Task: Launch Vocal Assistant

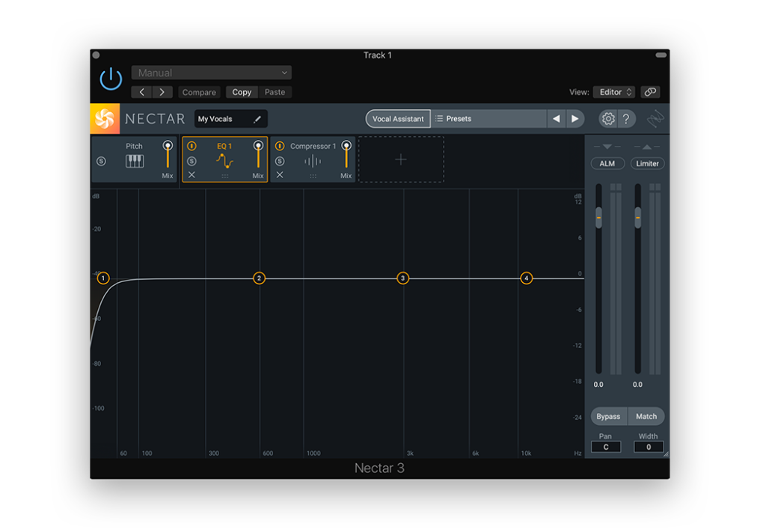Action: click(x=397, y=118)
